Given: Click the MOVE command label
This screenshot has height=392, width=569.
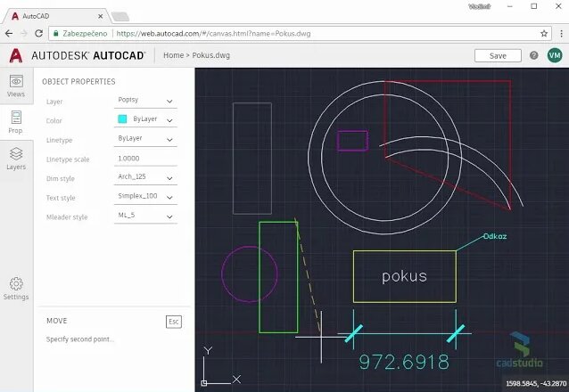Looking at the screenshot, I should (57, 321).
